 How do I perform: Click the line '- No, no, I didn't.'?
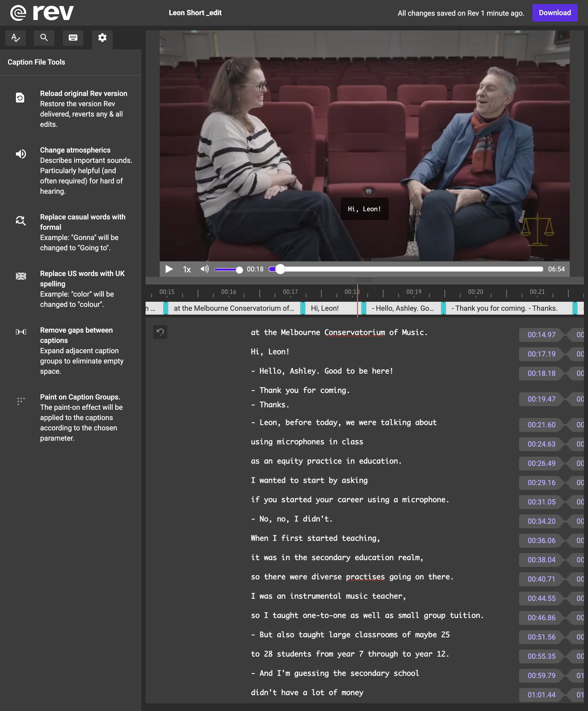[x=291, y=519]
